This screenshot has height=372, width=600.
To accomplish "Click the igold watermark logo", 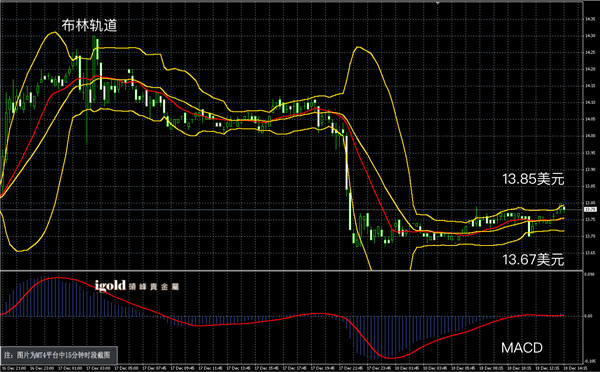I will tap(137, 286).
